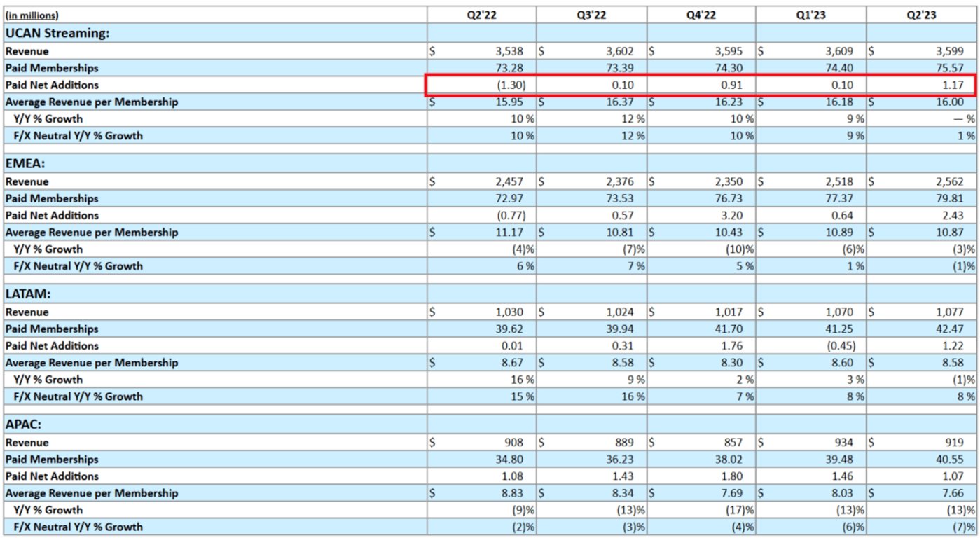Click APAC F/X Neutral Y/Y % Growth label
The image size is (980, 538).
pyautogui.click(x=78, y=526)
